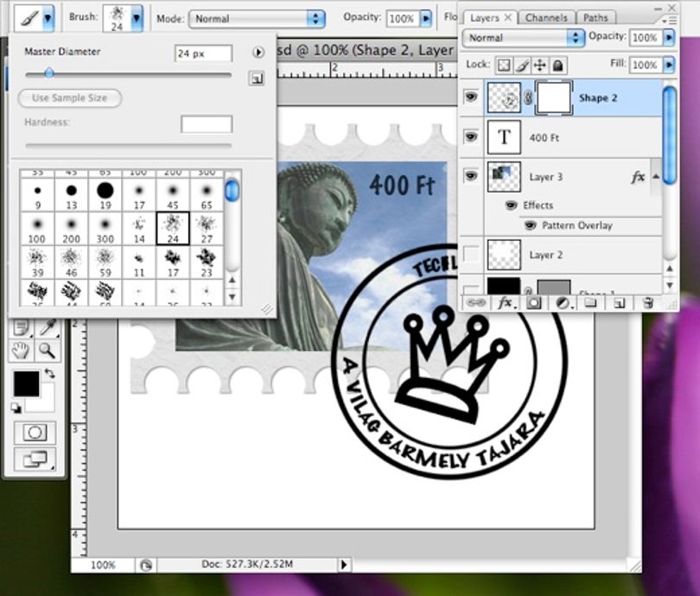Open layer blending mode Normal dropdown

pyautogui.click(x=523, y=38)
